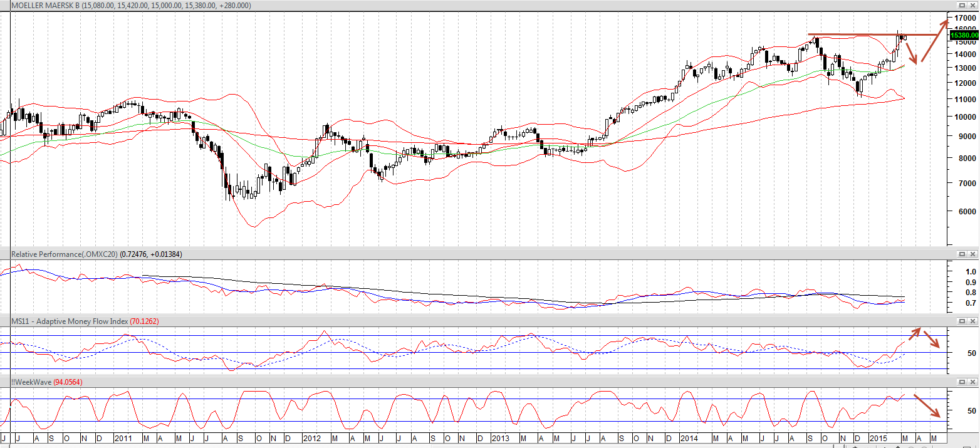Maximize the MS11 Adaptive Money Flow panel
Image resolution: width=980 pixels, height=448 pixels.
pyautogui.click(x=962, y=321)
